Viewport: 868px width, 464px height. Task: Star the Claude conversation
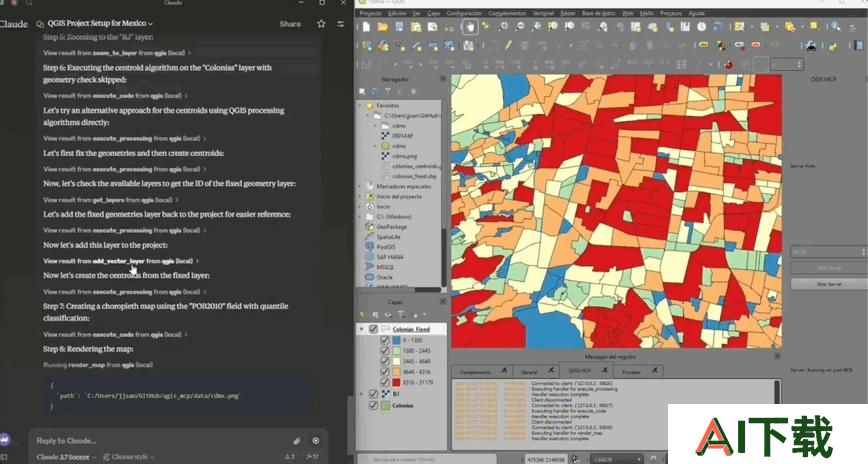(x=321, y=24)
